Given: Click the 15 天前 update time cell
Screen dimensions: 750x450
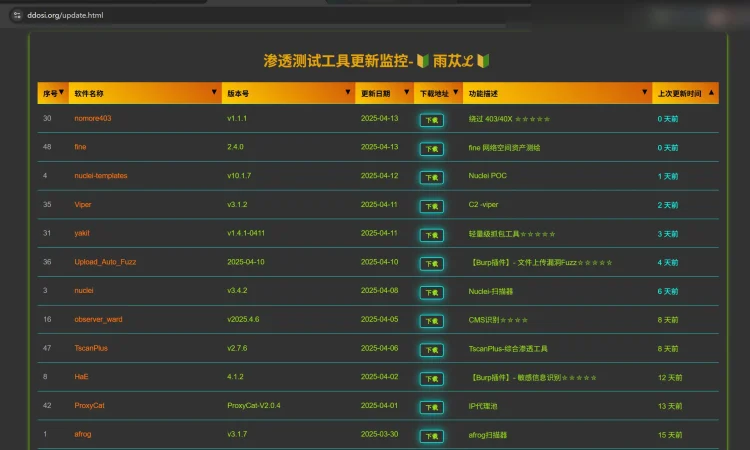Looking at the screenshot, I should click(x=670, y=435).
